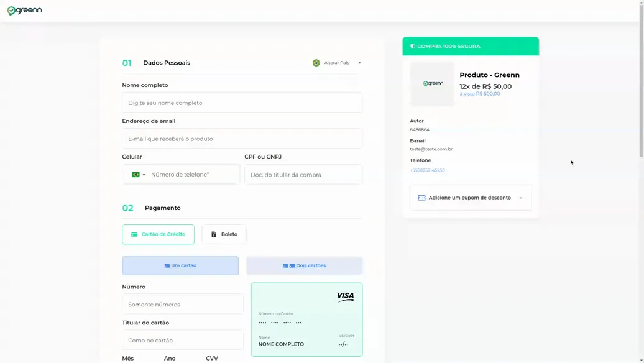This screenshot has width=644, height=363.
Task: Click the Alterar País label
Action: click(x=337, y=63)
